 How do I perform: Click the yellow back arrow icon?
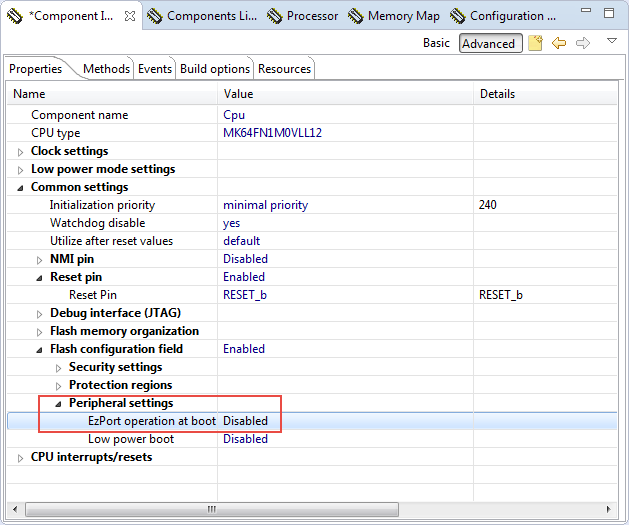tap(559, 43)
